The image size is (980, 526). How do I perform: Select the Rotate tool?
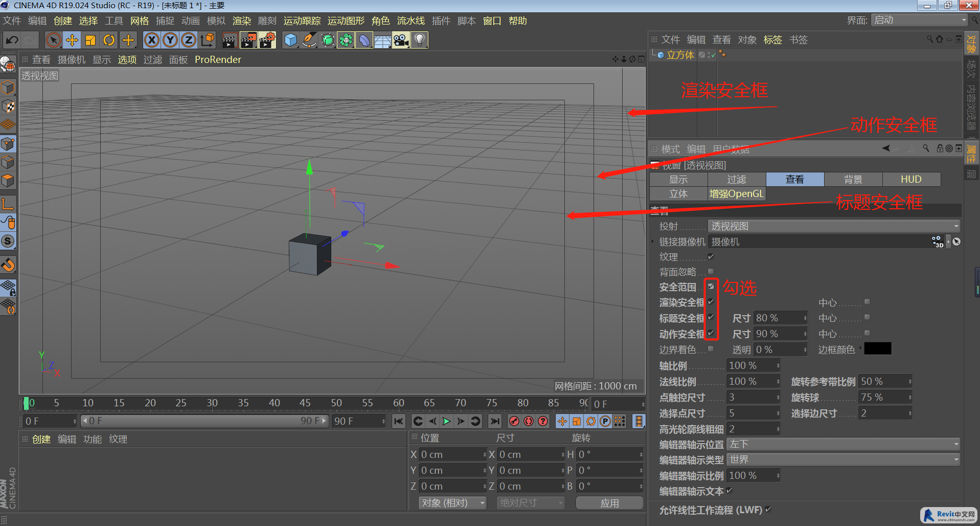point(109,40)
